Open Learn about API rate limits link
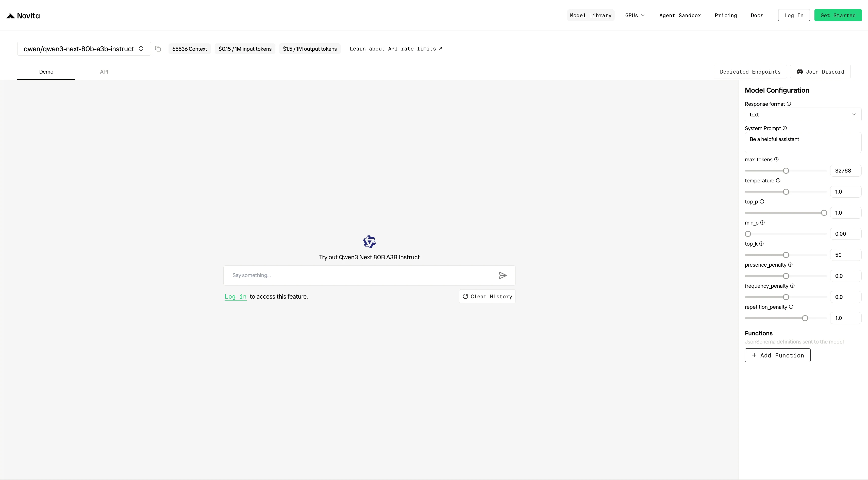Viewport: 868px width, 480px height. point(396,49)
